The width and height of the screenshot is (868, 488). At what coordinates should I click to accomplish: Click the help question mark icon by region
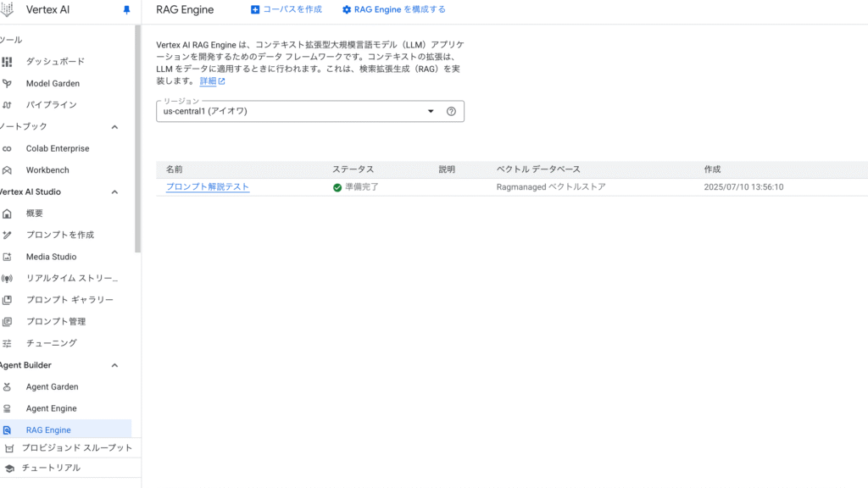[x=451, y=111]
